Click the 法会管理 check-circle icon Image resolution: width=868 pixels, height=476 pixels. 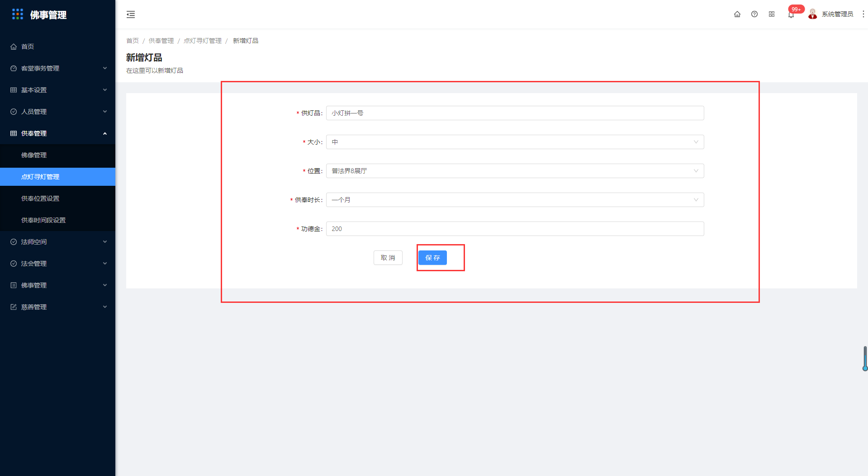[x=14, y=264]
